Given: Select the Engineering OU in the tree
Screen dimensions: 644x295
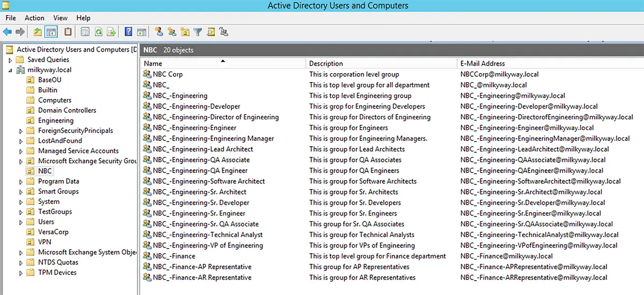Looking at the screenshot, I should pos(56,120).
